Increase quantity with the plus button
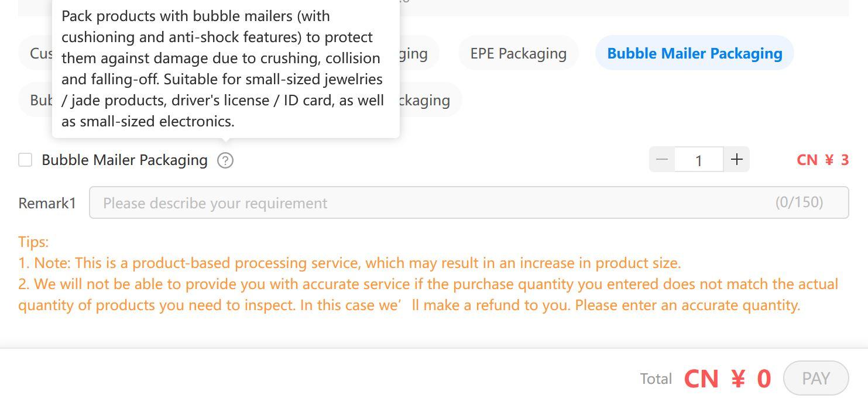Screen dimensions: 868x402 click(x=737, y=160)
